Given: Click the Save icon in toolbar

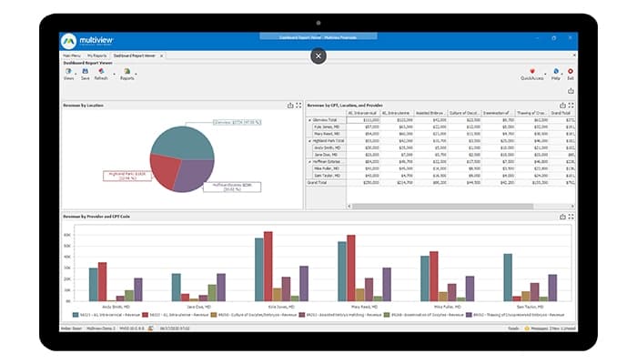Looking at the screenshot, I should point(85,73).
